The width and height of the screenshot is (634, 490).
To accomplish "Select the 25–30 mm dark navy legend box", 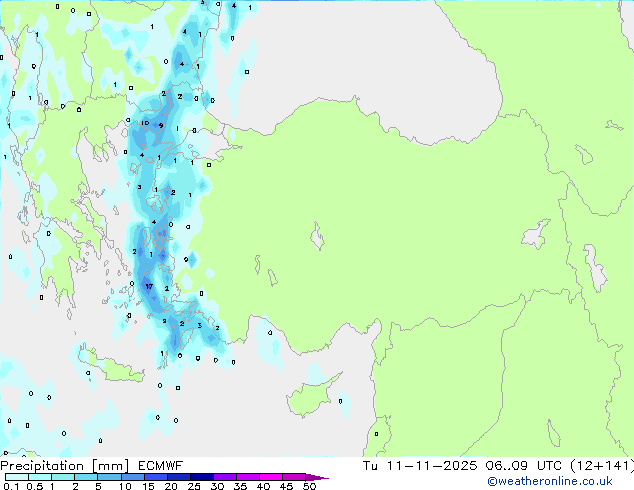I will [x=202, y=477].
